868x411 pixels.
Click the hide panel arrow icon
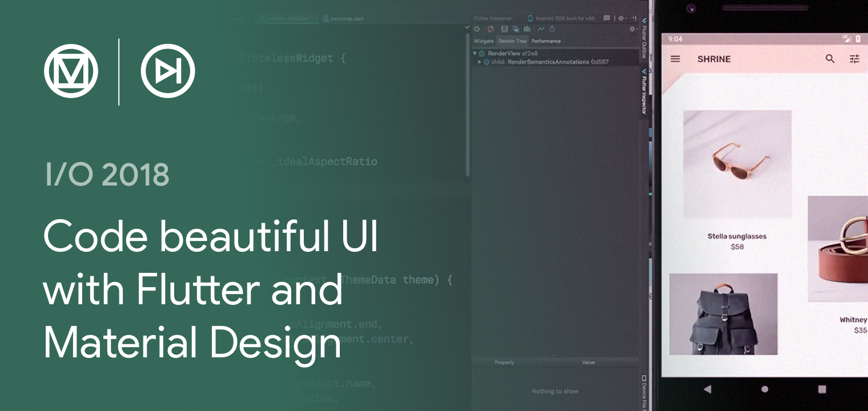pyautogui.click(x=634, y=18)
